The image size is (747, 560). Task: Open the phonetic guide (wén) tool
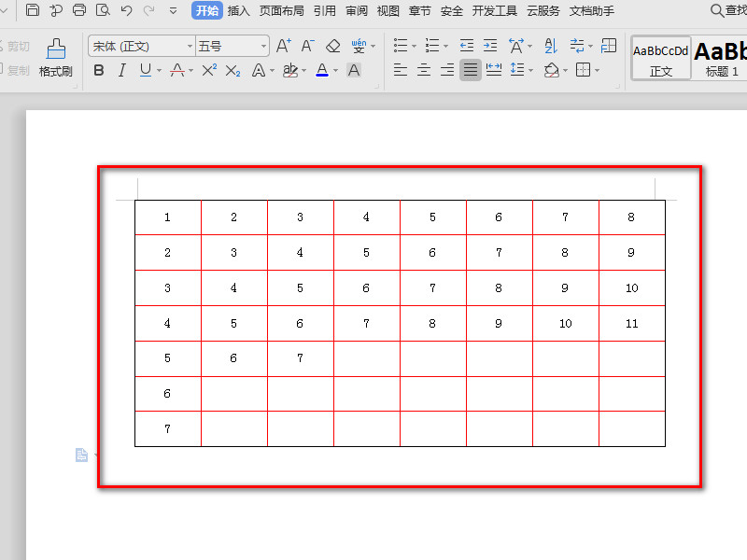click(359, 46)
